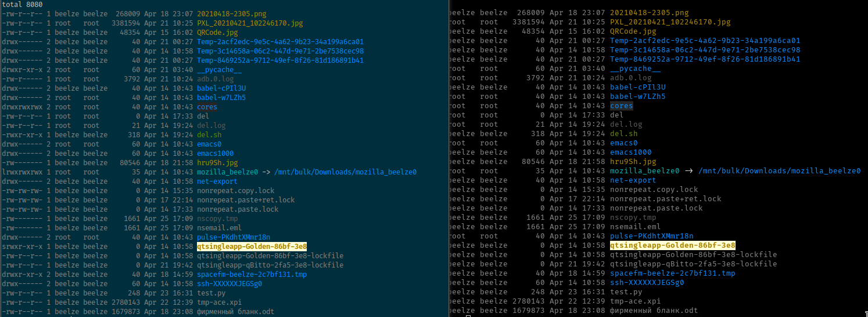
Task: Select QRCode.jpg in the left pane
Action: [x=218, y=32]
